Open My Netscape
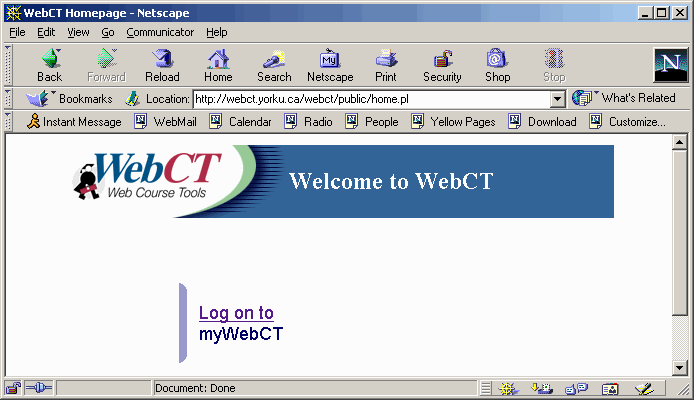 (x=330, y=65)
